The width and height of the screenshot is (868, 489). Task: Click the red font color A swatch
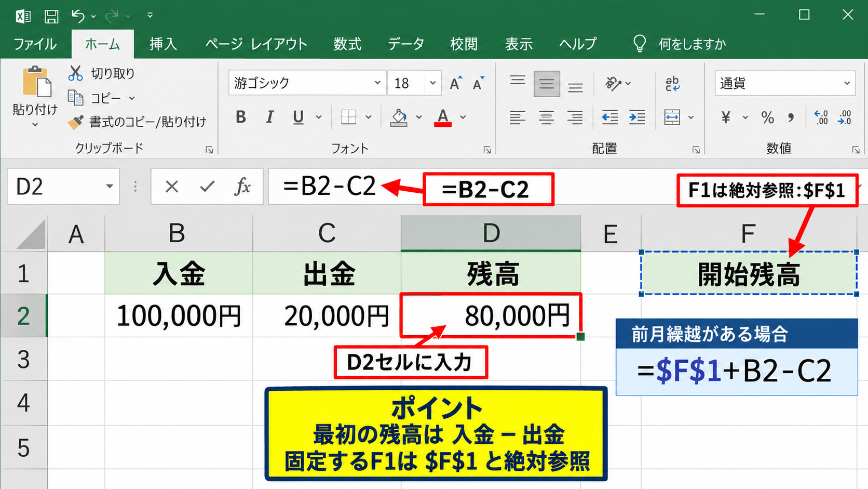tap(443, 117)
